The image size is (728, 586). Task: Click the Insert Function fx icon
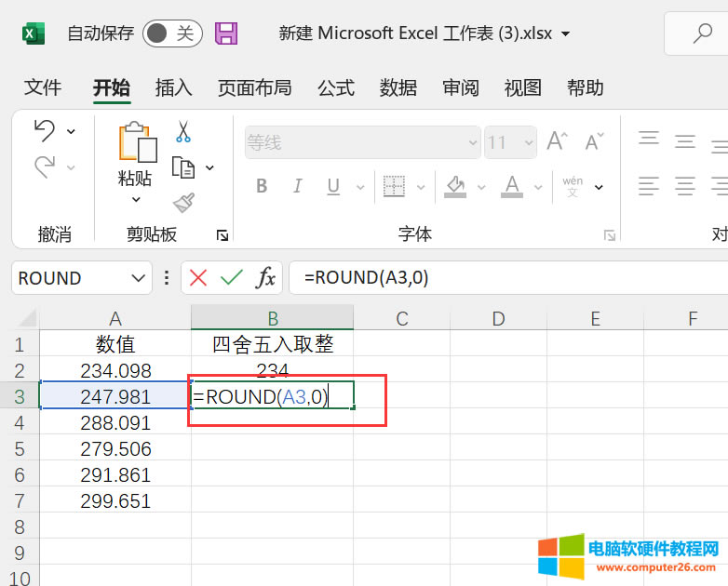[x=266, y=277]
